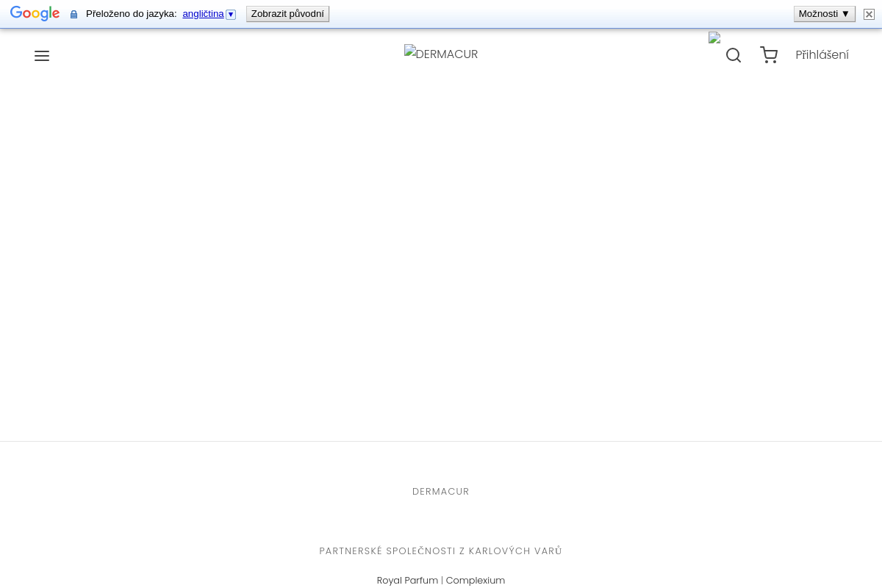
Task: Visit the Complexium partner link
Action: [x=475, y=580]
